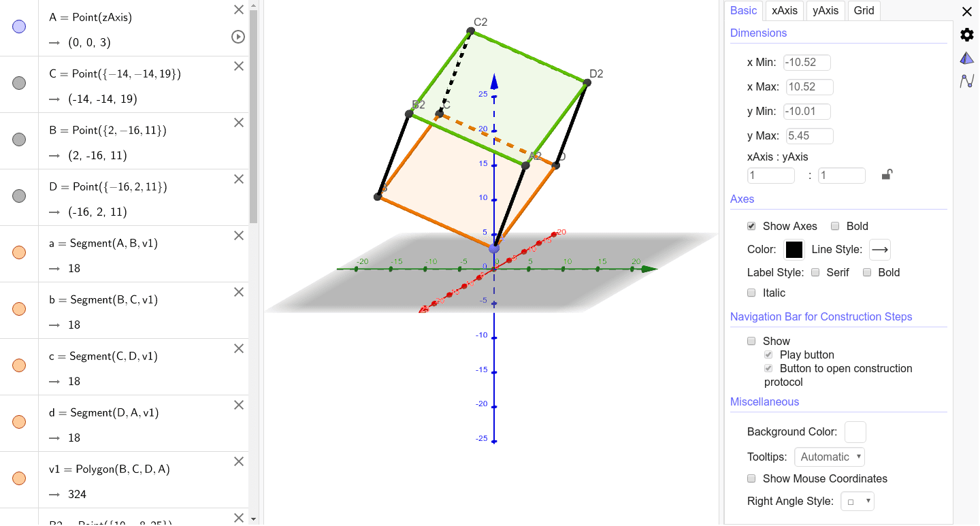Enable Bold for axes
980x526 pixels.
(x=835, y=226)
